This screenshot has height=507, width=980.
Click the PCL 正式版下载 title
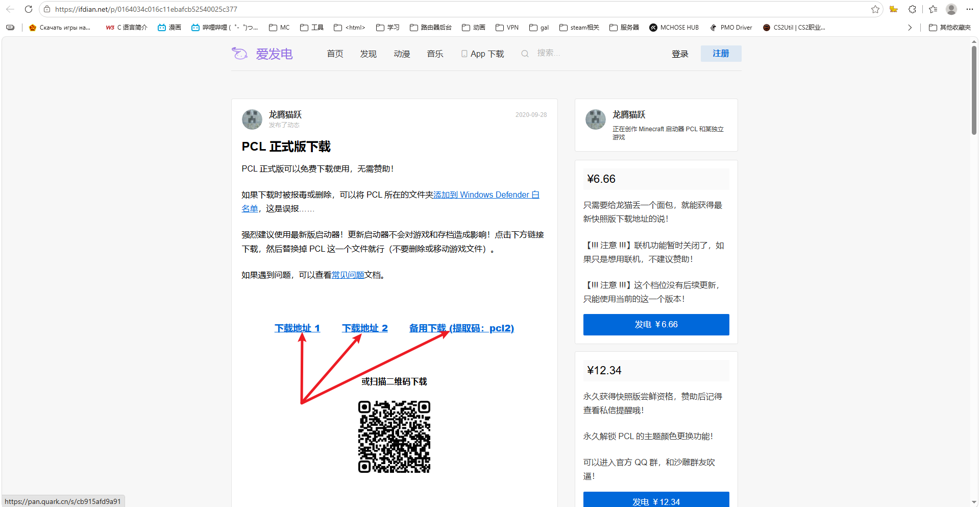click(x=286, y=147)
